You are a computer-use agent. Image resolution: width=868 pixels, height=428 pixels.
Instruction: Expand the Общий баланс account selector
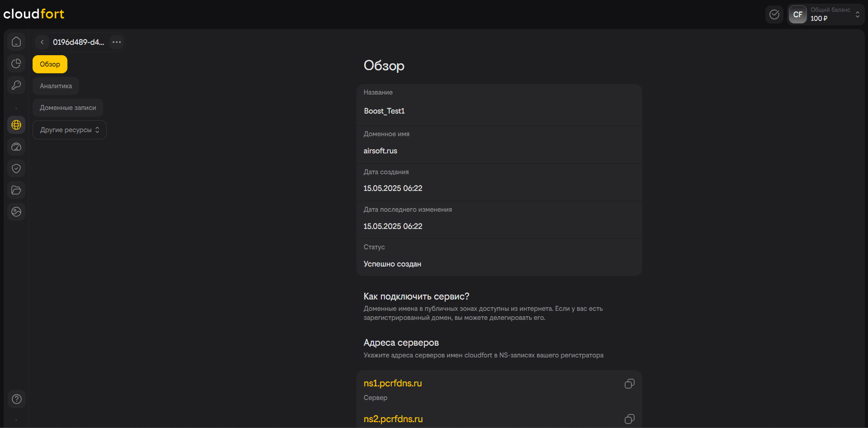coord(857,14)
